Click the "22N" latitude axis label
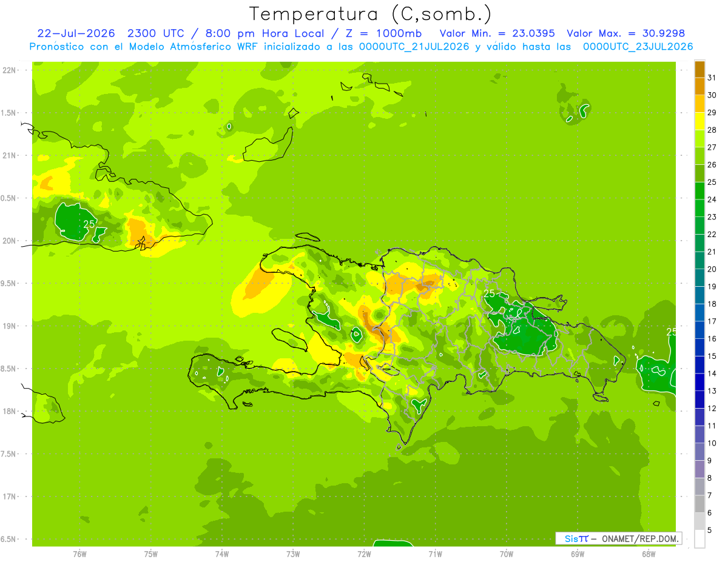Image resolution: width=728 pixels, height=562 pixels. point(10,70)
